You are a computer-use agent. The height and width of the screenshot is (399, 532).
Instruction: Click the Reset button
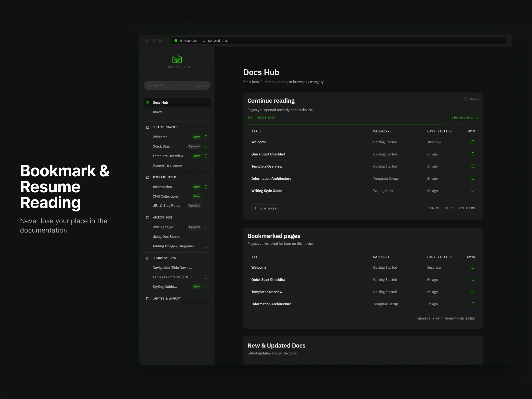(471, 99)
